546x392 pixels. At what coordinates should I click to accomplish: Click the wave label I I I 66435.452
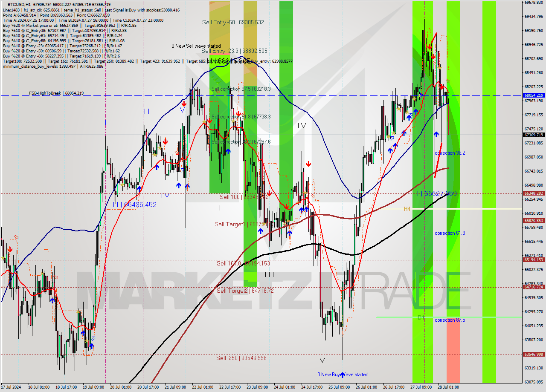[135, 205]
